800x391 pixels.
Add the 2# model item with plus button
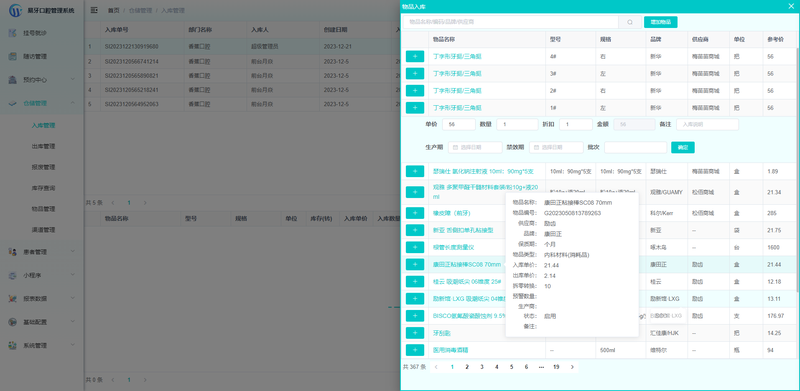(415, 90)
